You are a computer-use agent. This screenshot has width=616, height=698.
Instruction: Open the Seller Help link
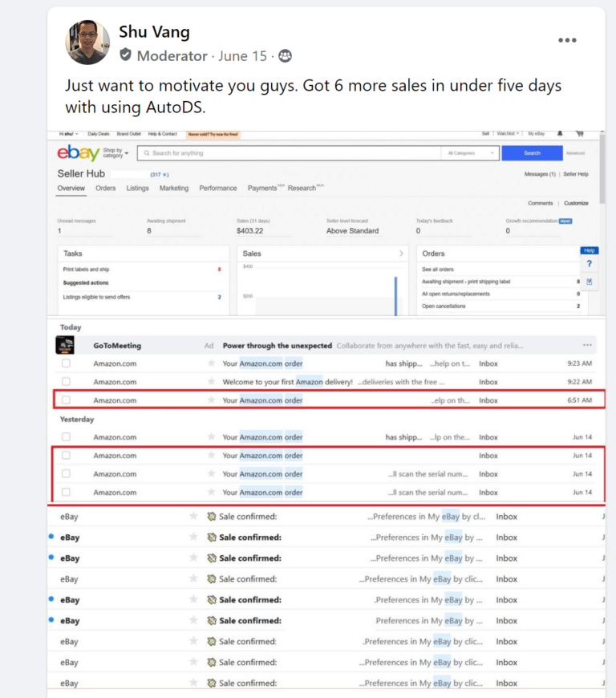click(x=576, y=174)
